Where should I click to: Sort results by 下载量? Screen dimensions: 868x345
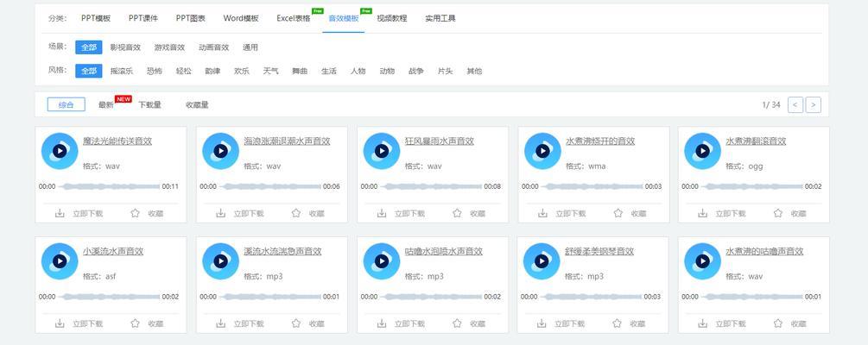pos(150,104)
